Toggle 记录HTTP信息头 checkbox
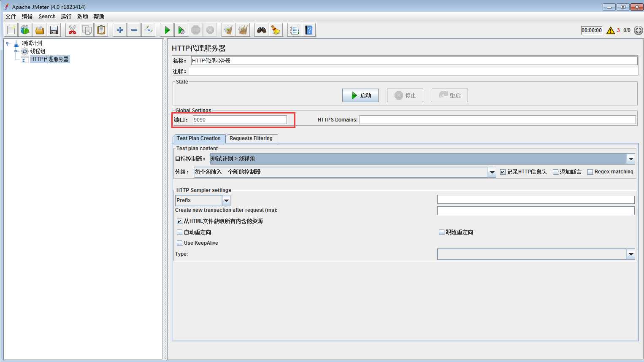 click(x=503, y=172)
